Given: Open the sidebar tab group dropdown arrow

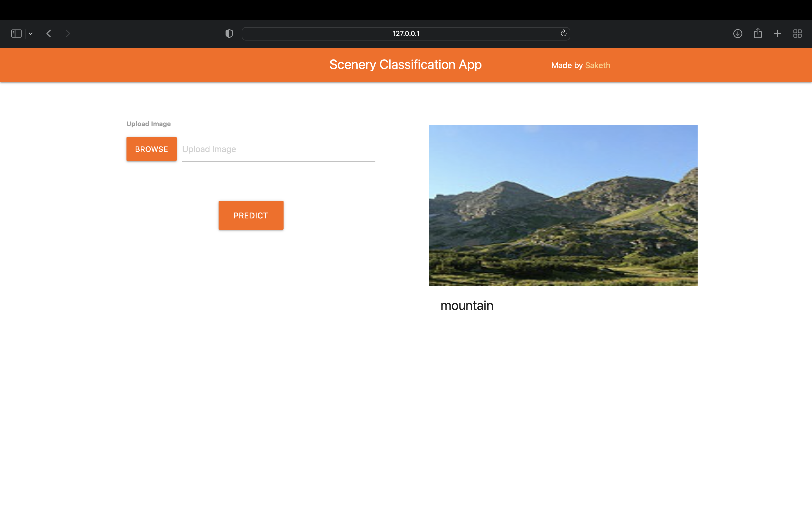Looking at the screenshot, I should pos(31,33).
